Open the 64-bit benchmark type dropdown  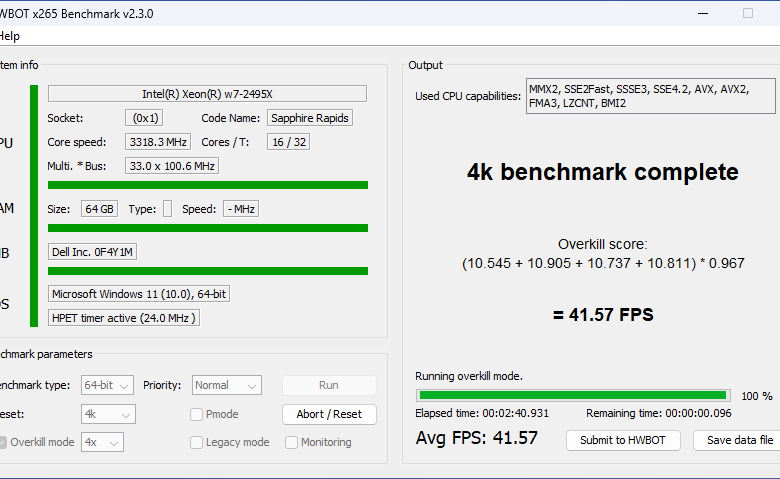tap(107, 385)
